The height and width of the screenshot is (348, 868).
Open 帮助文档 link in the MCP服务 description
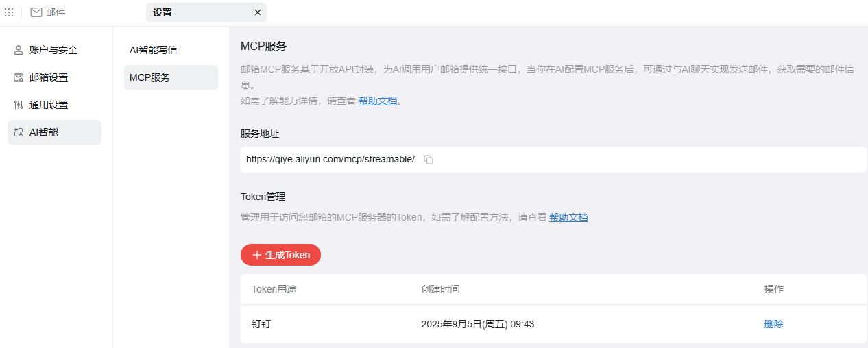point(378,101)
